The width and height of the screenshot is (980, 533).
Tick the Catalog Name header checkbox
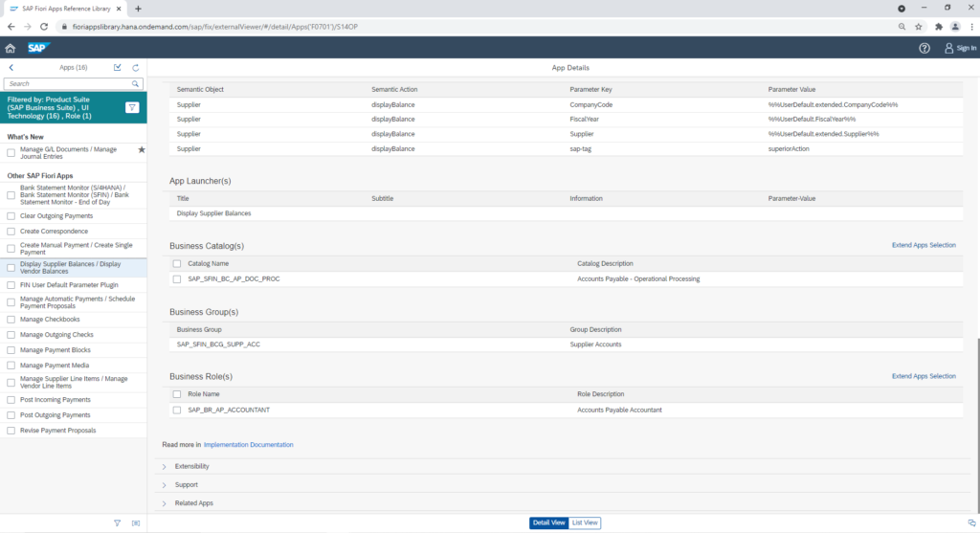click(x=177, y=264)
